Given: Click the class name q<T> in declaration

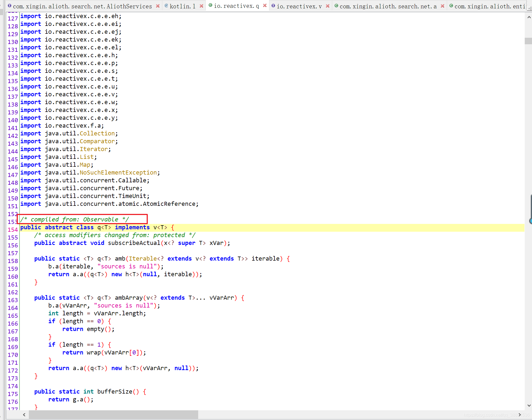Looking at the screenshot, I should tap(104, 227).
